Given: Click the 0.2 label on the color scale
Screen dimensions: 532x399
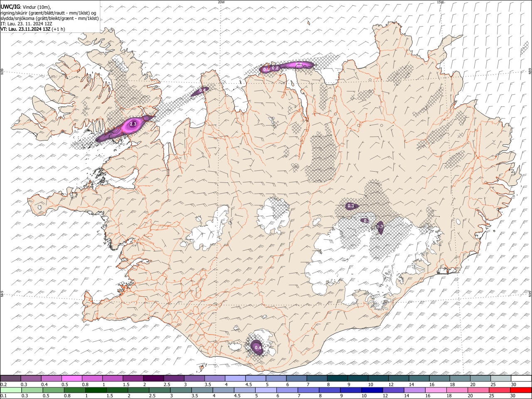Looking at the screenshot, I should [x=3, y=384].
